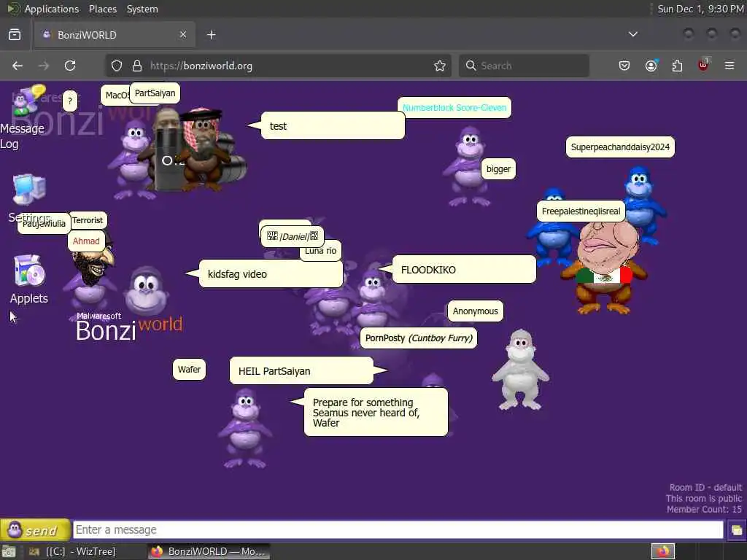Click the tracking protection shield icon
Screen dimensions: 747x560
coord(117,66)
